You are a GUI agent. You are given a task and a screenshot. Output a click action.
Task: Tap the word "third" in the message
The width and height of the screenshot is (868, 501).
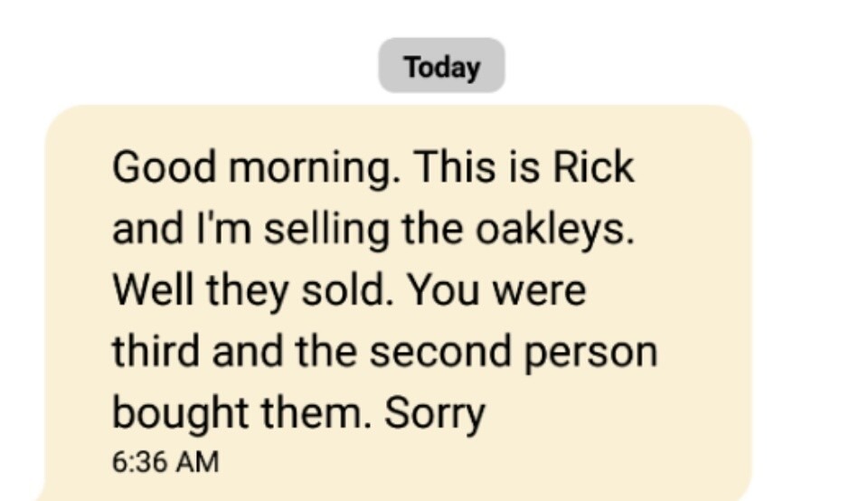point(155,353)
